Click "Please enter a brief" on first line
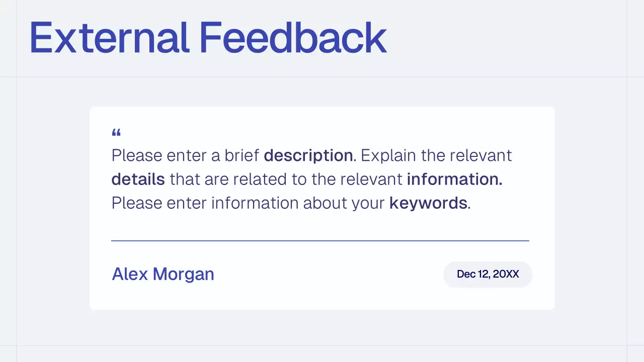The image size is (644, 362). point(185,155)
